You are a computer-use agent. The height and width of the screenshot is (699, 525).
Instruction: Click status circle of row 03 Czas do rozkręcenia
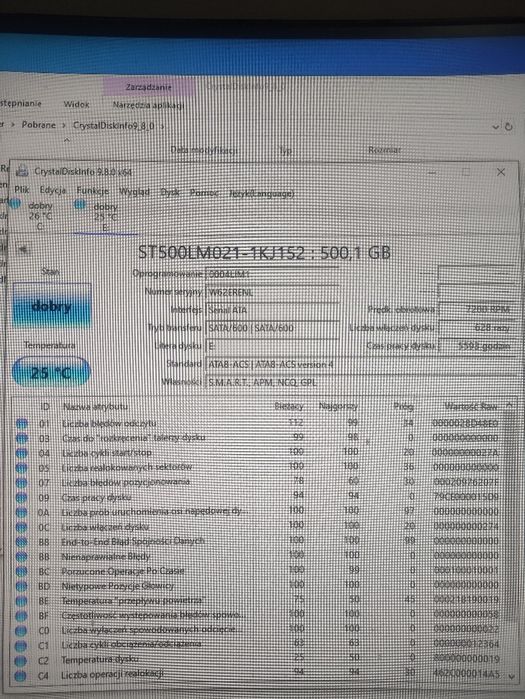click(x=22, y=438)
